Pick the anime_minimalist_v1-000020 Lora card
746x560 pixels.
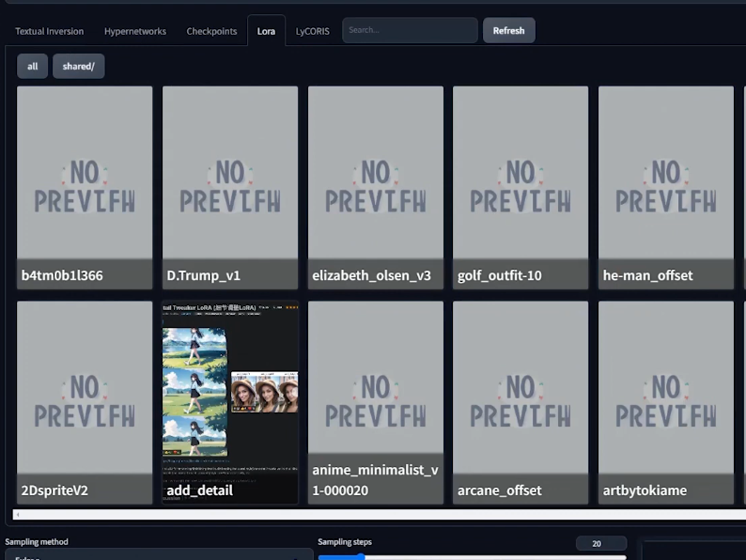pos(376,402)
